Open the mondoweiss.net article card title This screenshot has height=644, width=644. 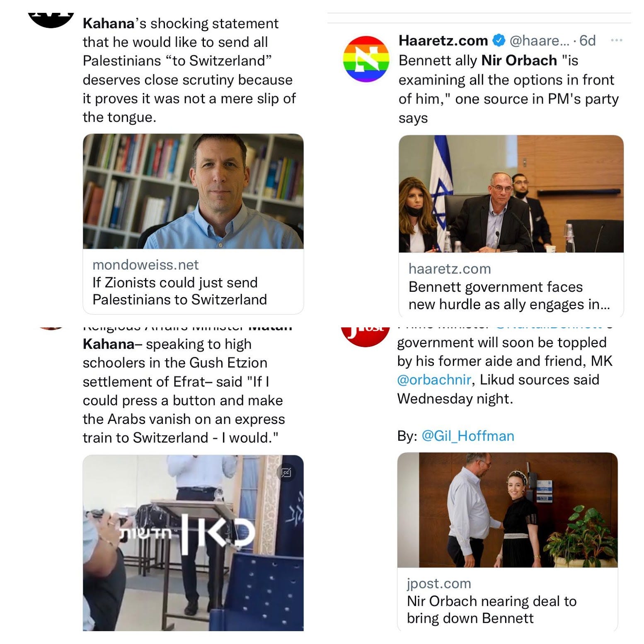click(x=179, y=291)
